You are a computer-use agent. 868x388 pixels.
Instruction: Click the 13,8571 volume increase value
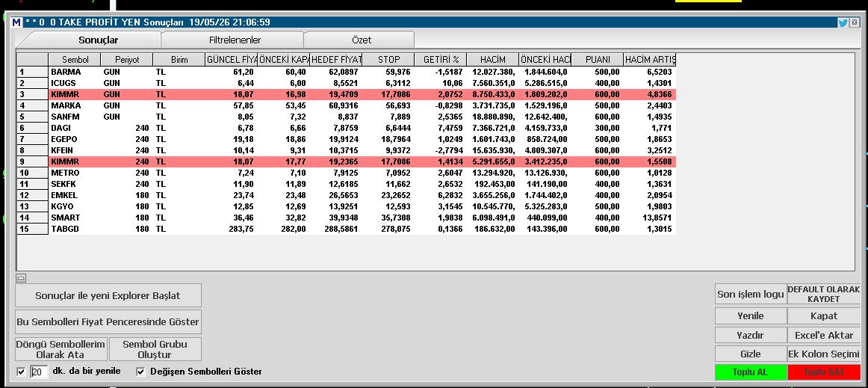[x=650, y=218]
